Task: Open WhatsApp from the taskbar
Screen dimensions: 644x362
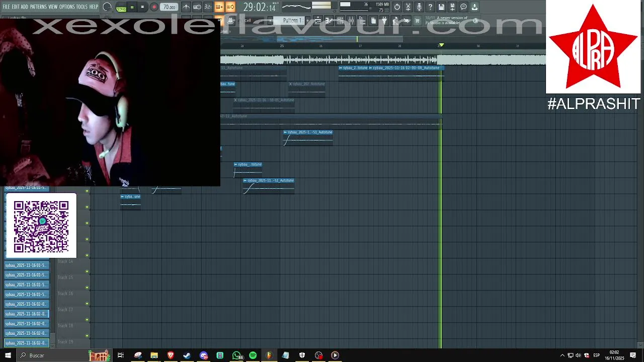Action: tap(236, 355)
